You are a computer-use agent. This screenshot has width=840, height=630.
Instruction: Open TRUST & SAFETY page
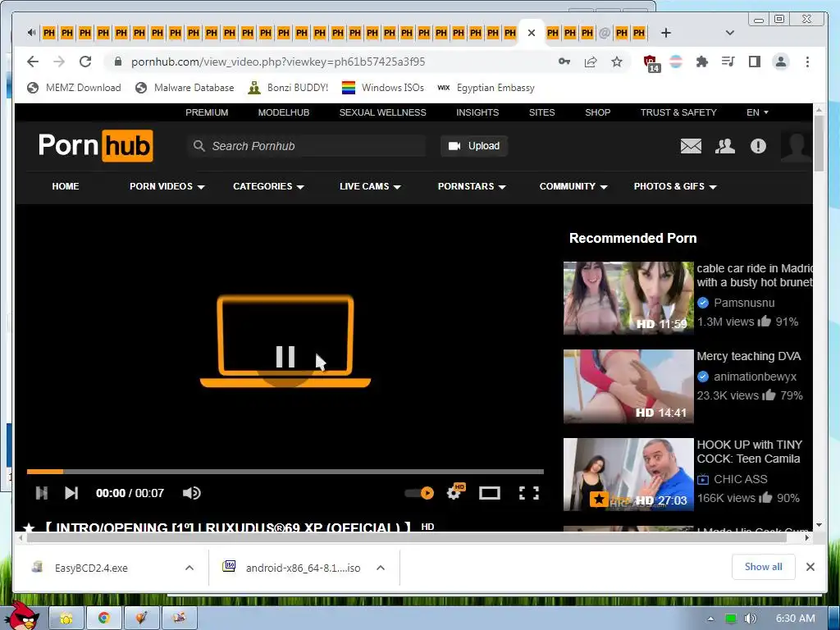point(678,112)
